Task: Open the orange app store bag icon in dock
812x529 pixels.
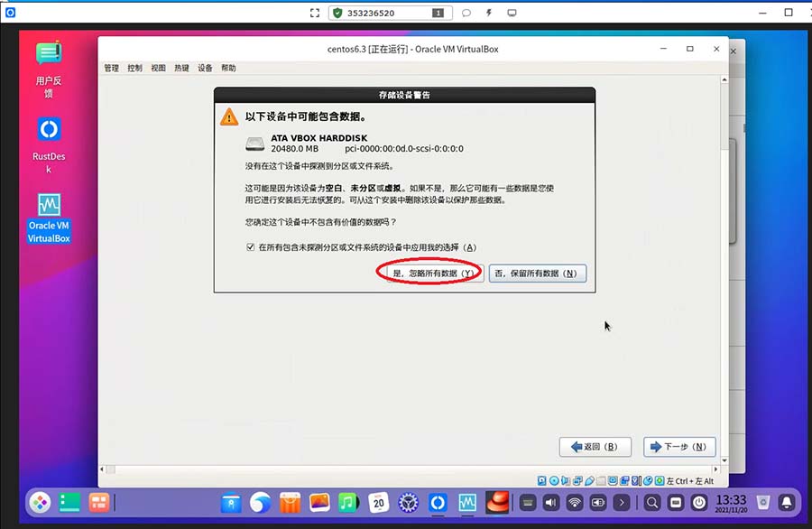Action: [x=290, y=503]
